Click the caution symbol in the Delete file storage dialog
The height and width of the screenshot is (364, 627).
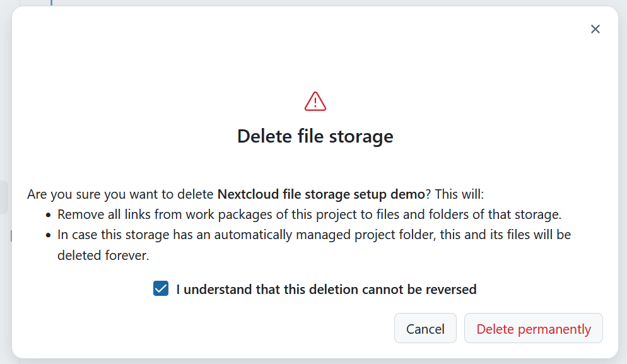coord(315,100)
